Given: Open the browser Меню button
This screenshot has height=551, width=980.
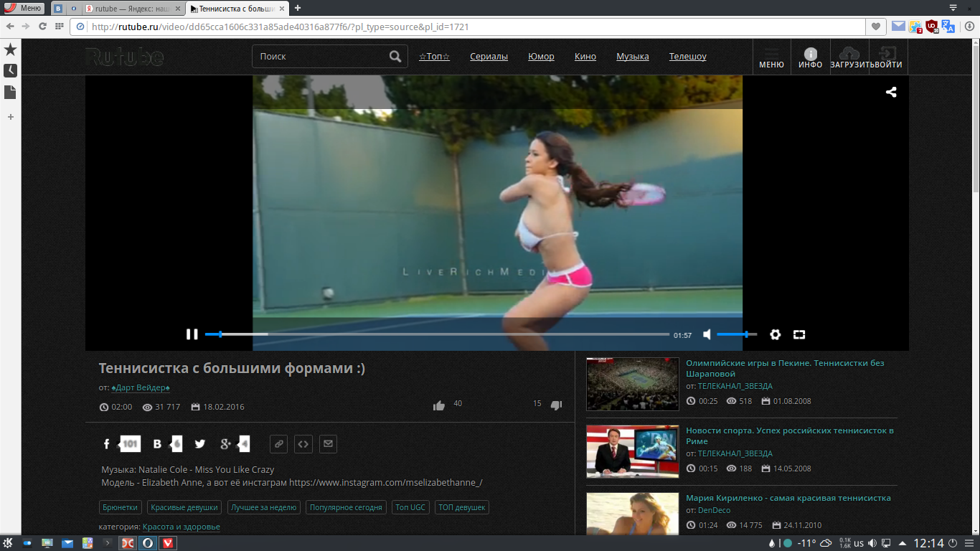Looking at the screenshot, I should (x=24, y=8).
